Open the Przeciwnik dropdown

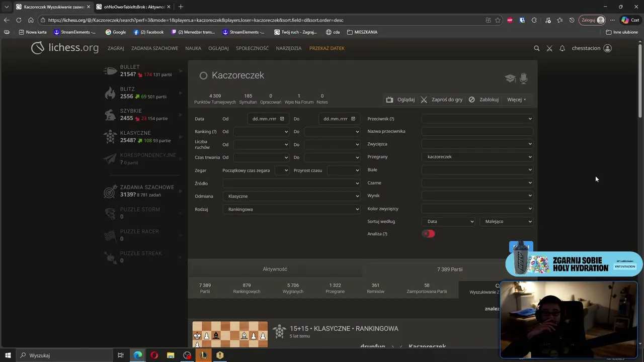pos(477,119)
